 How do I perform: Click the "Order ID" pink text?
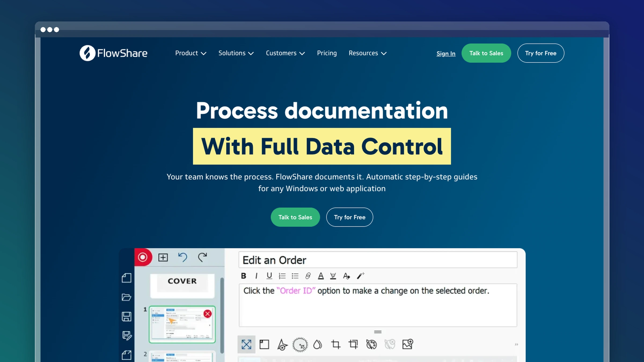(296, 291)
